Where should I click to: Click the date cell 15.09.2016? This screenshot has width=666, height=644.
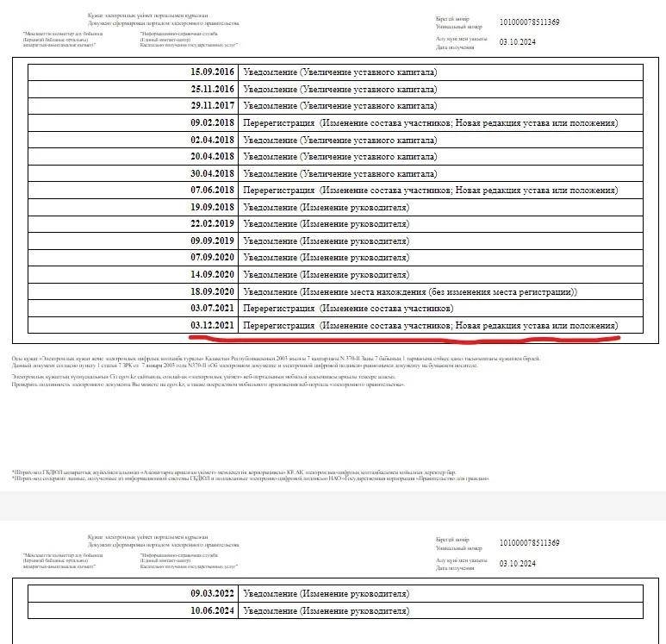pyautogui.click(x=212, y=72)
